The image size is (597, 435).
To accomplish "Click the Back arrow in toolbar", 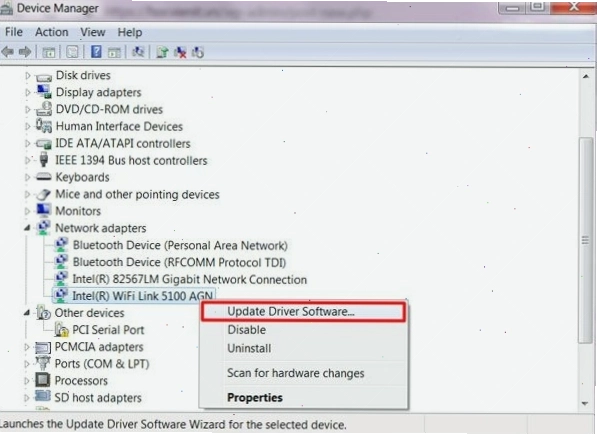I will point(7,52).
